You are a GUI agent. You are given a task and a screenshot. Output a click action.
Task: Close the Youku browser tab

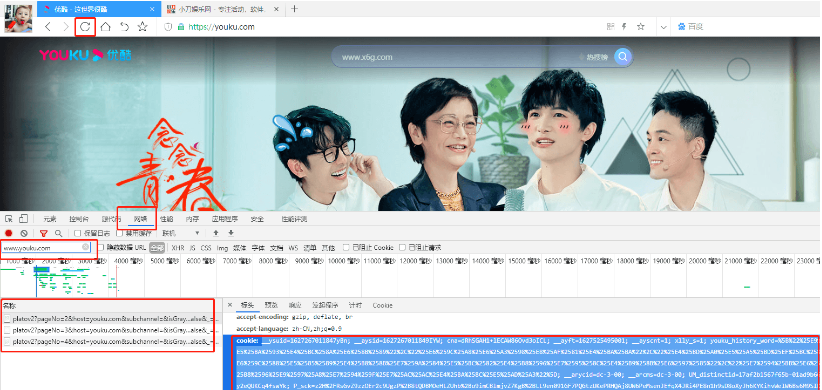(152, 9)
